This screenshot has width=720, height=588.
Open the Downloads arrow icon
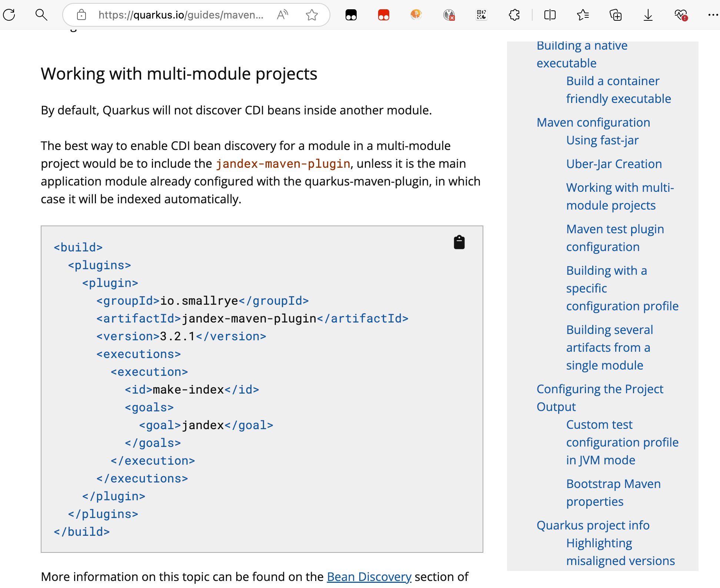tap(648, 15)
